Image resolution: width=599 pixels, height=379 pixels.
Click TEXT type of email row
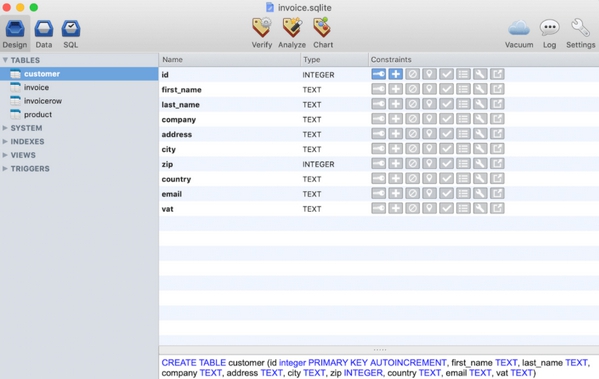312,194
